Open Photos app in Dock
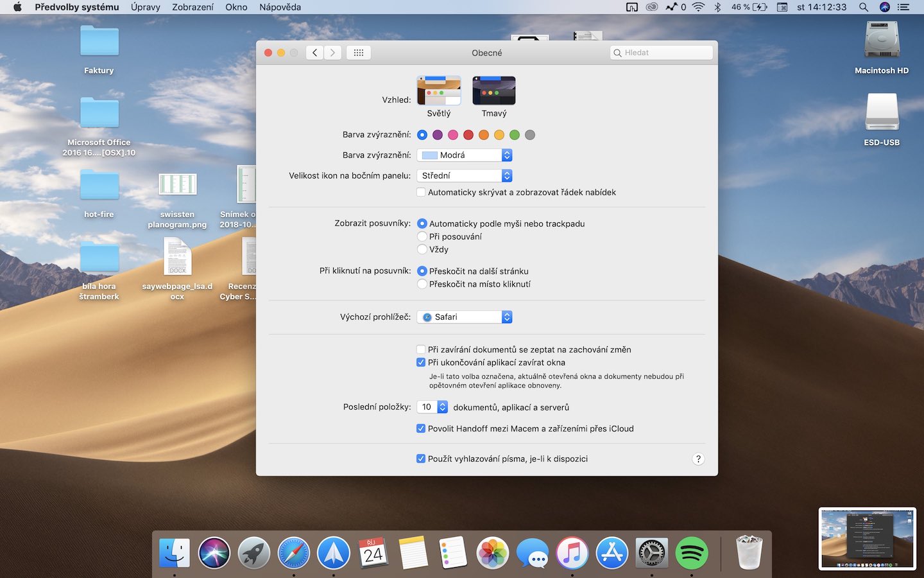924x578 pixels. 493,552
